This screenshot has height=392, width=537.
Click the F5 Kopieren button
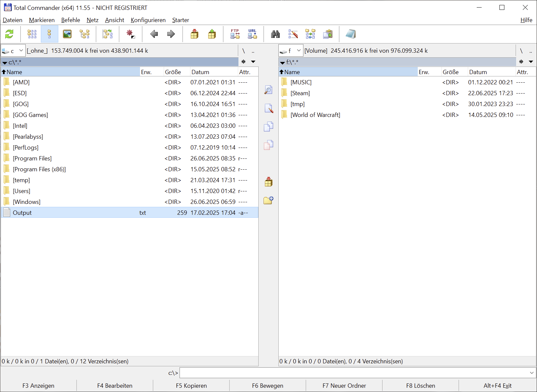191,386
